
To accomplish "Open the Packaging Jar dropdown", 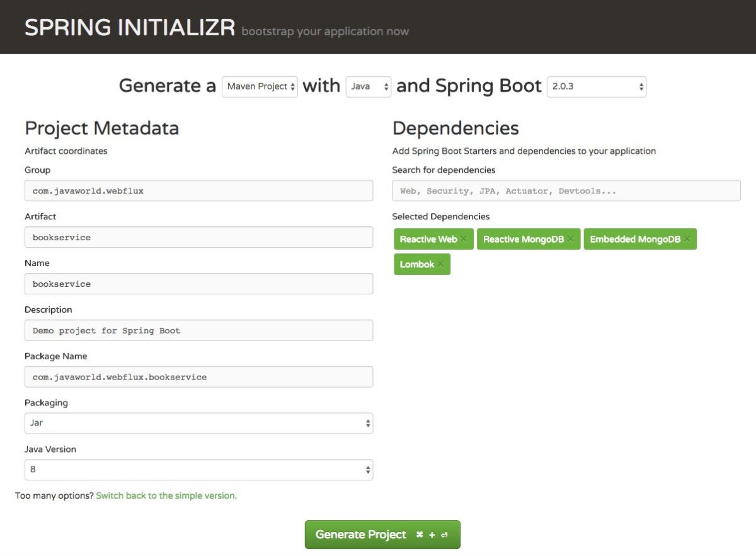I will (x=198, y=423).
